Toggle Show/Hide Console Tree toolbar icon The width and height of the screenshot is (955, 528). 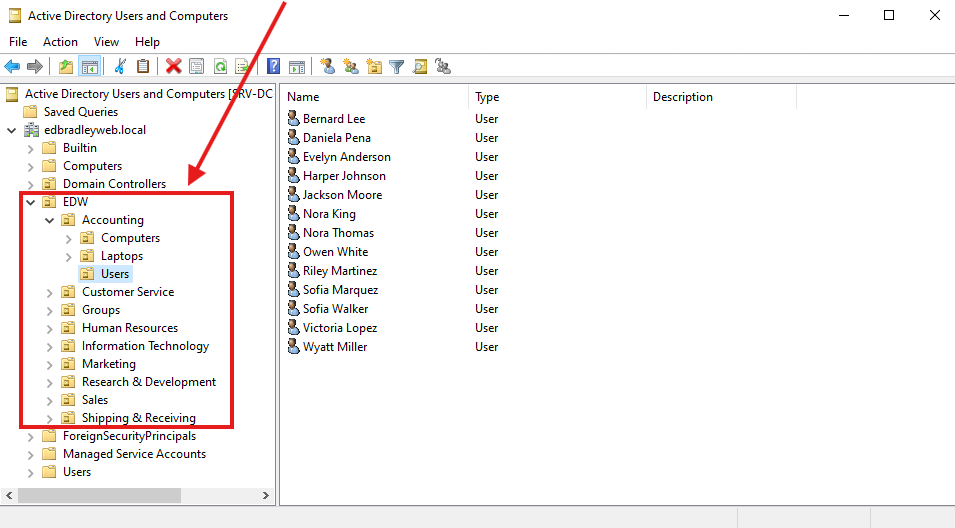tap(90, 66)
